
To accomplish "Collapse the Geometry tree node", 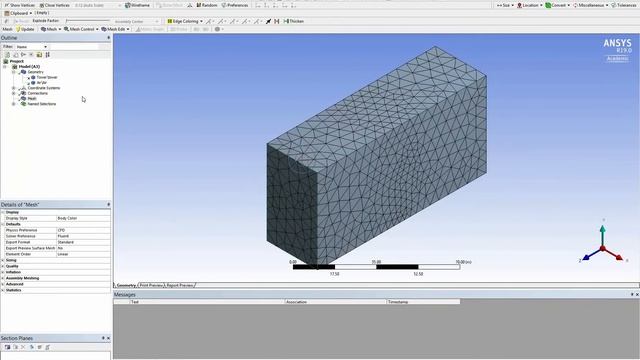I will click(x=13, y=72).
